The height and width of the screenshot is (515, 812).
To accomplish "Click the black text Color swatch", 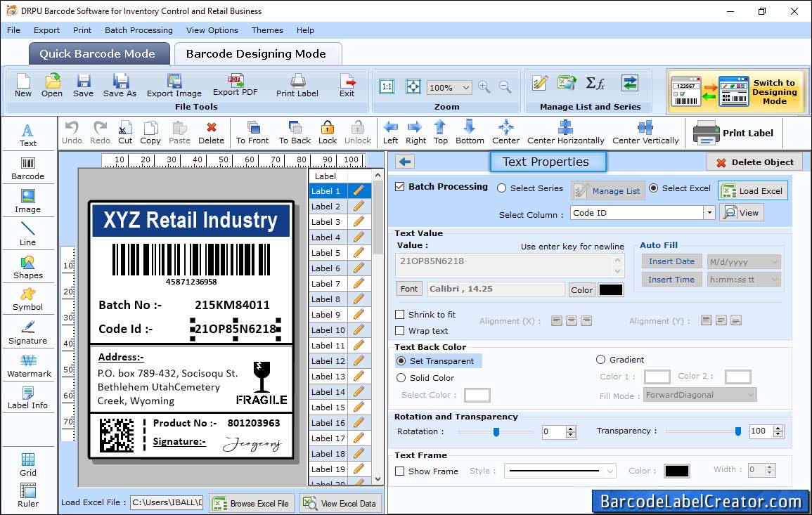I will point(610,290).
